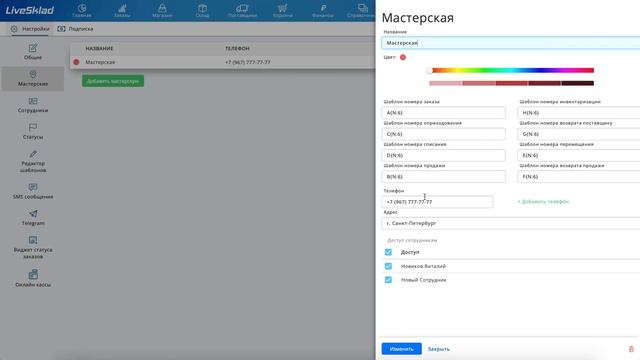The image size is (640, 360).
Task: Switch to the Подписка tab
Action: (76, 29)
